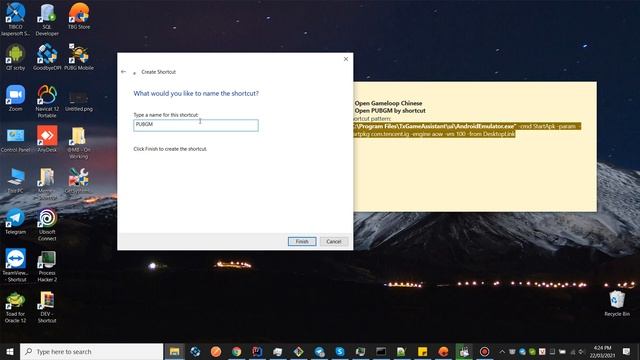Click the Finish button in Create Shortcut
Screen dimensions: 640x360
tap(302, 241)
